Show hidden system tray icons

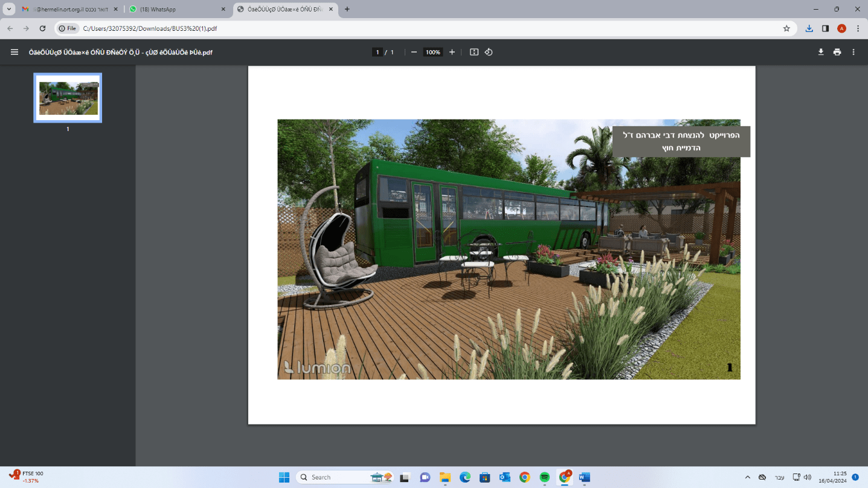[x=748, y=477]
